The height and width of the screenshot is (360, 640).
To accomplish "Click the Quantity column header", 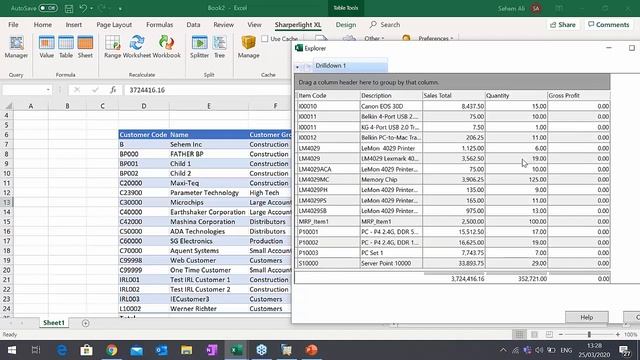I will coord(516,95).
